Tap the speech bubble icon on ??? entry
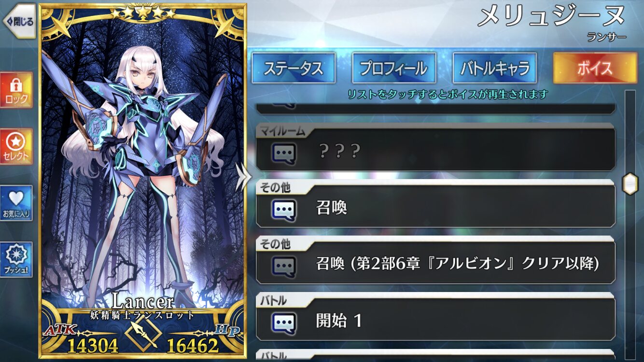Screen dimensions: 644x362 click(x=284, y=153)
